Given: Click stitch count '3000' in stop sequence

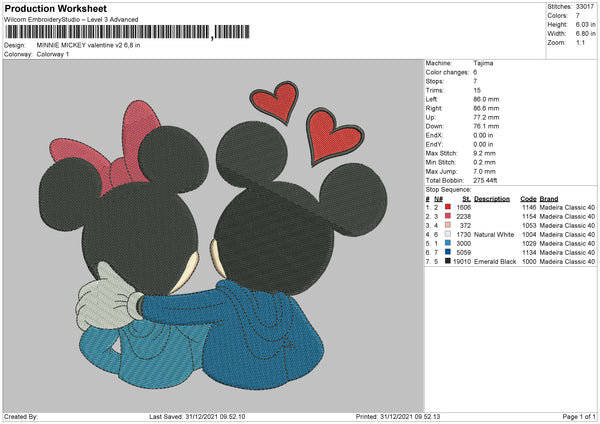Looking at the screenshot, I should point(463,243).
